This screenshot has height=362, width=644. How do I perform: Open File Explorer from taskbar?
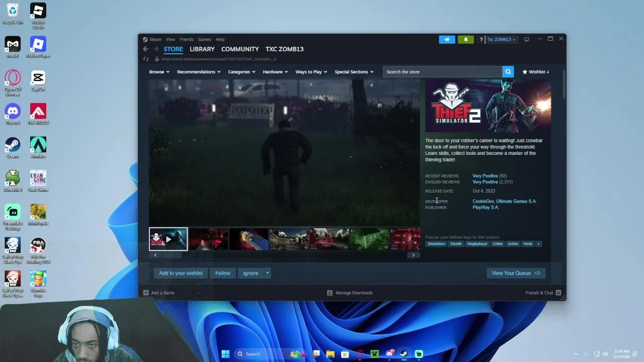pos(330,354)
